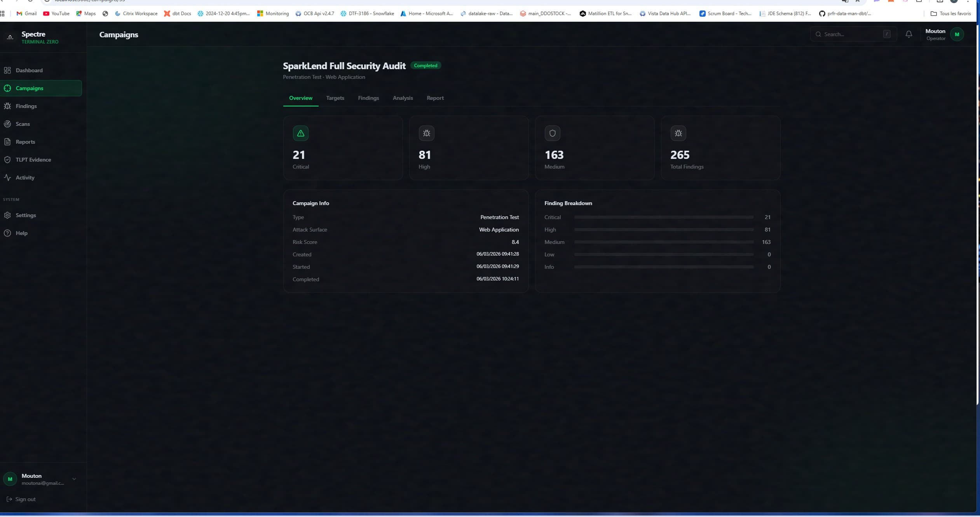This screenshot has width=980, height=517.
Task: Open the Dashboard from the sidebar
Action: click(x=29, y=70)
